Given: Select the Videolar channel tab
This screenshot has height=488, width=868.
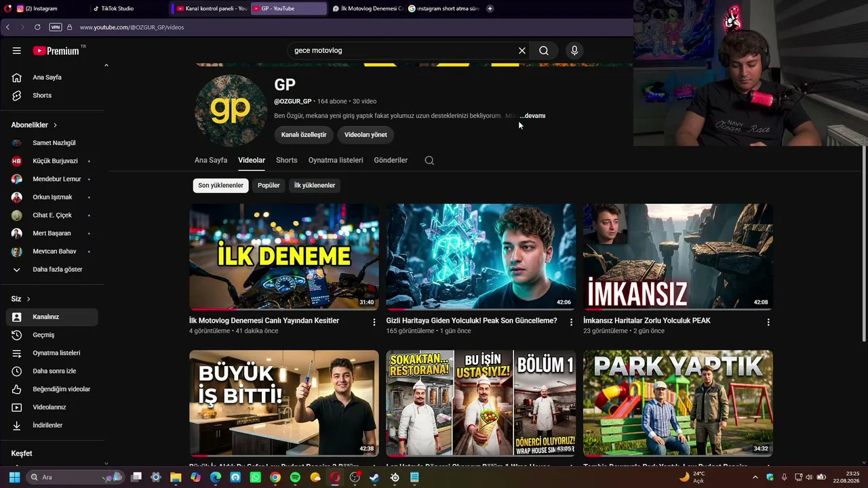Looking at the screenshot, I should (x=252, y=161).
